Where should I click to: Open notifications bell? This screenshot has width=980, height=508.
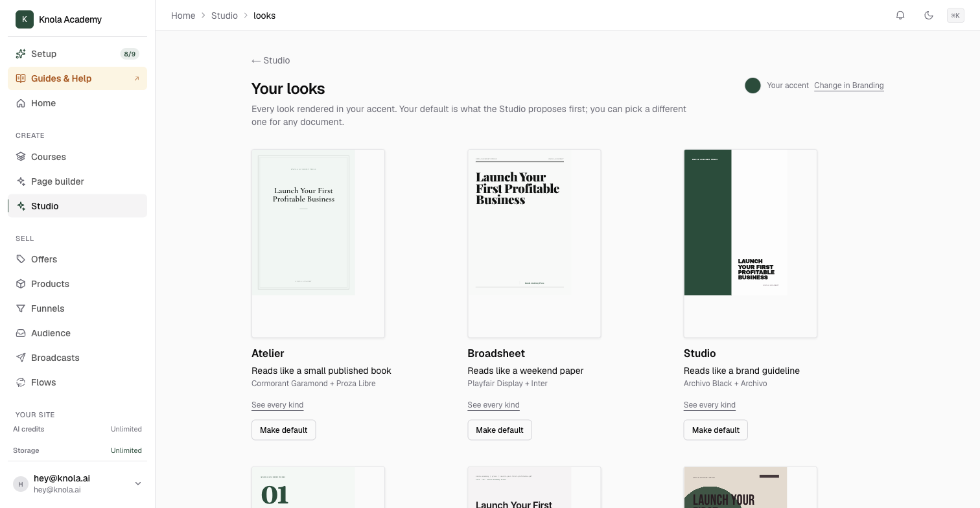pyautogui.click(x=900, y=16)
